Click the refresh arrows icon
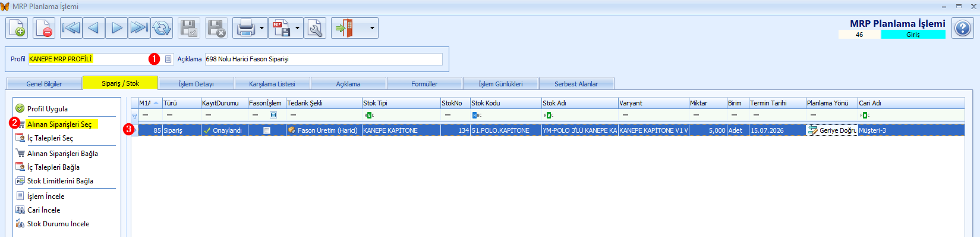The width and height of the screenshot is (980, 237). (162, 28)
